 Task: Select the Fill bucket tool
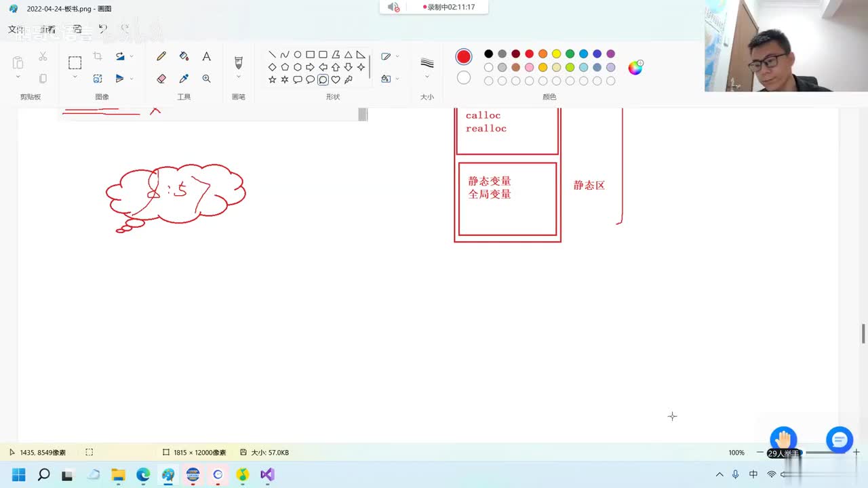point(184,57)
